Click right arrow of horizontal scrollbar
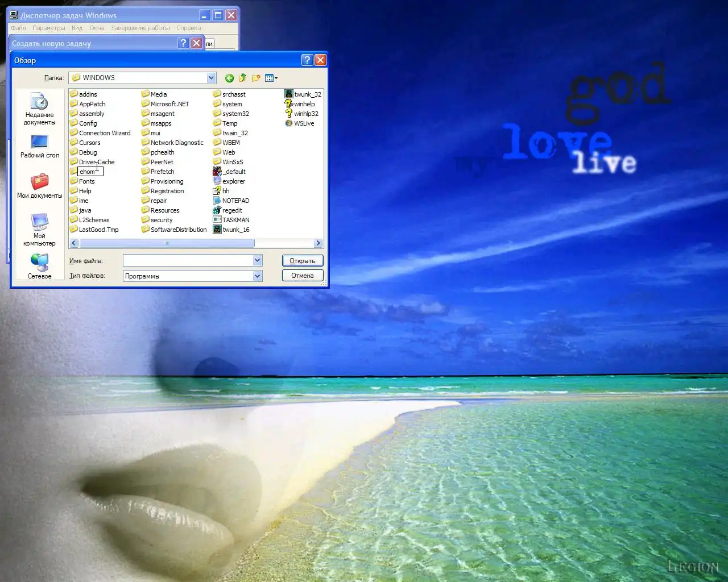 (318, 243)
